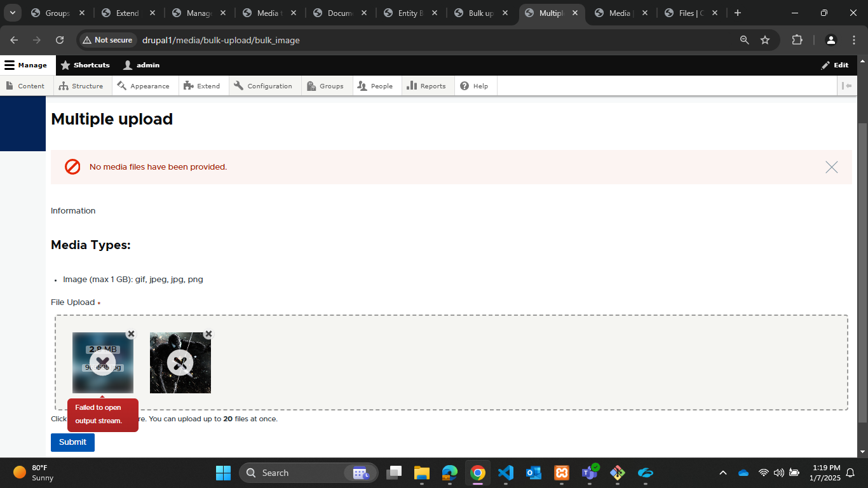
Task: Open the notifications bell icon
Action: (x=851, y=473)
